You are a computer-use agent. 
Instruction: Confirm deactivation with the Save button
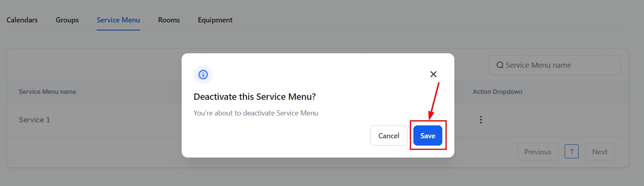click(427, 136)
